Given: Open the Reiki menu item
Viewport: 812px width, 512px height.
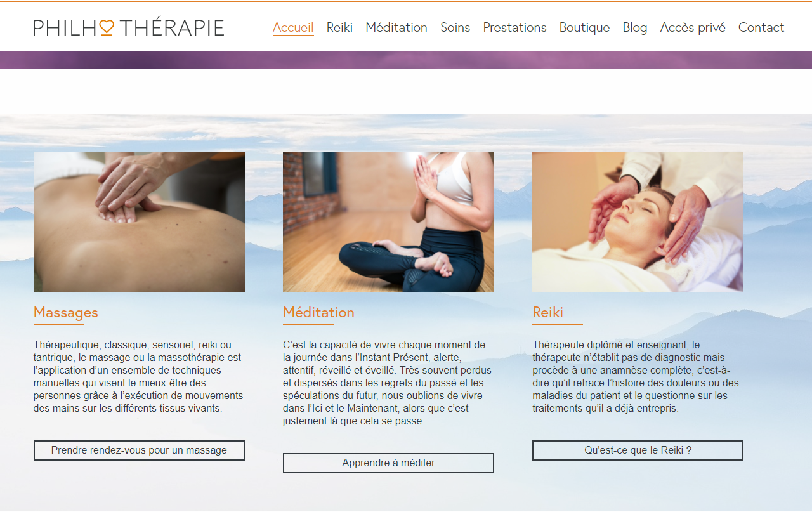Looking at the screenshot, I should tap(339, 27).
